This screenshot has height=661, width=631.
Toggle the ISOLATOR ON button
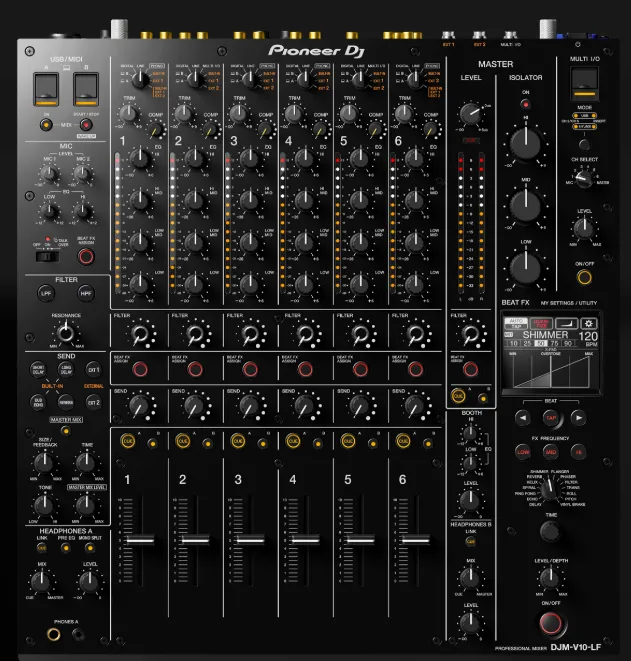point(526,104)
